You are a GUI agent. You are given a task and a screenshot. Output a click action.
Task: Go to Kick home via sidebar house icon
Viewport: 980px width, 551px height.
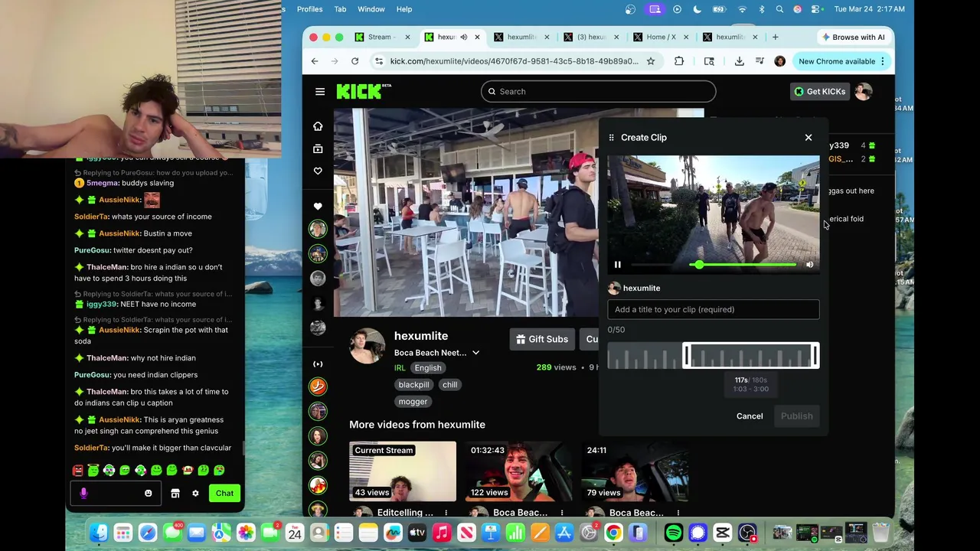[x=318, y=126]
